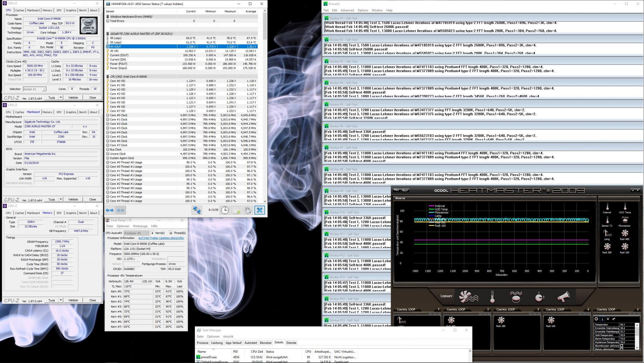The width and height of the screenshot is (644, 363).
Task: Click the Maximum column header in HWiNFO
Action: tap(230, 11)
